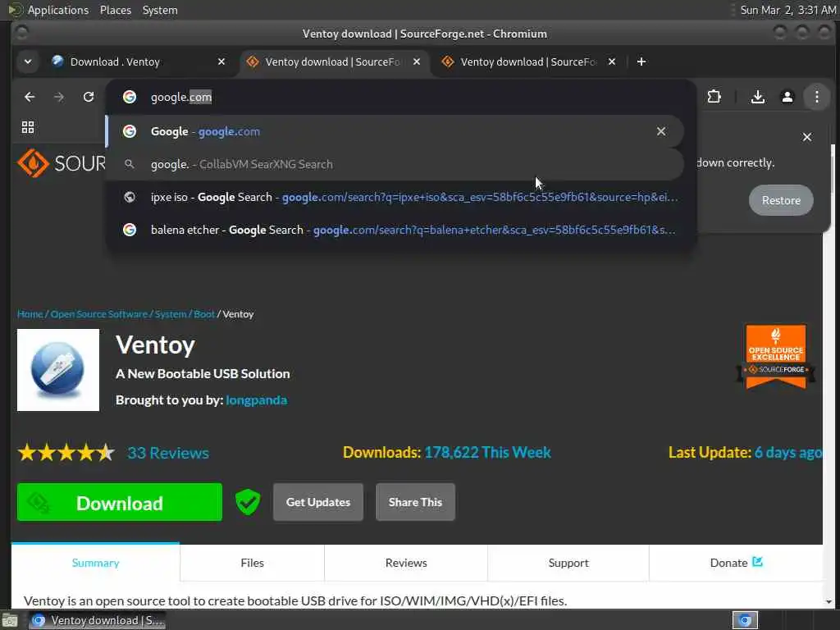This screenshot has width=840, height=630.
Task: Open the profile avatar icon
Action: tap(787, 97)
